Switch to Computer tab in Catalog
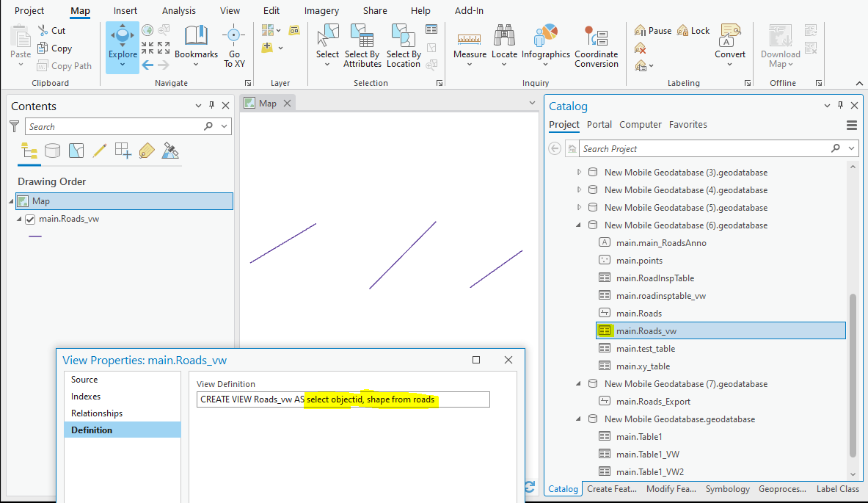This screenshot has width=868, height=503. point(641,125)
